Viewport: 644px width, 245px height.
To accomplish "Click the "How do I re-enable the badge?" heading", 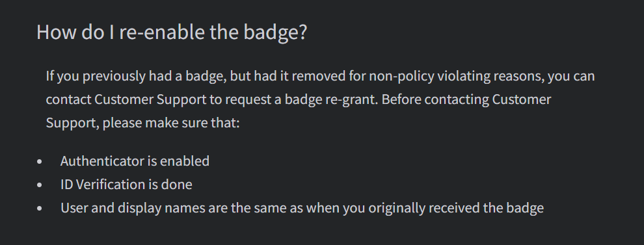I will (172, 32).
